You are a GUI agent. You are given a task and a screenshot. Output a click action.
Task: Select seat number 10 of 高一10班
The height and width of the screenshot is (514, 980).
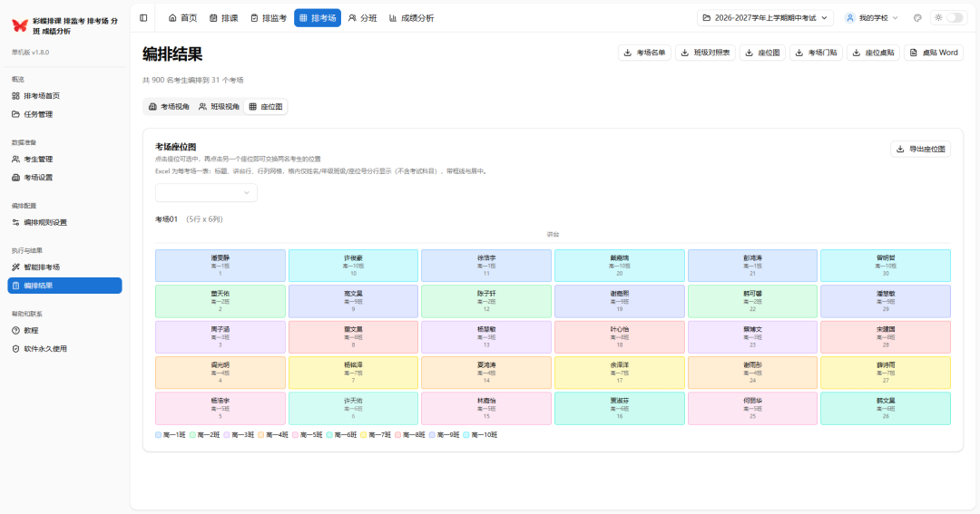pyautogui.click(x=353, y=266)
